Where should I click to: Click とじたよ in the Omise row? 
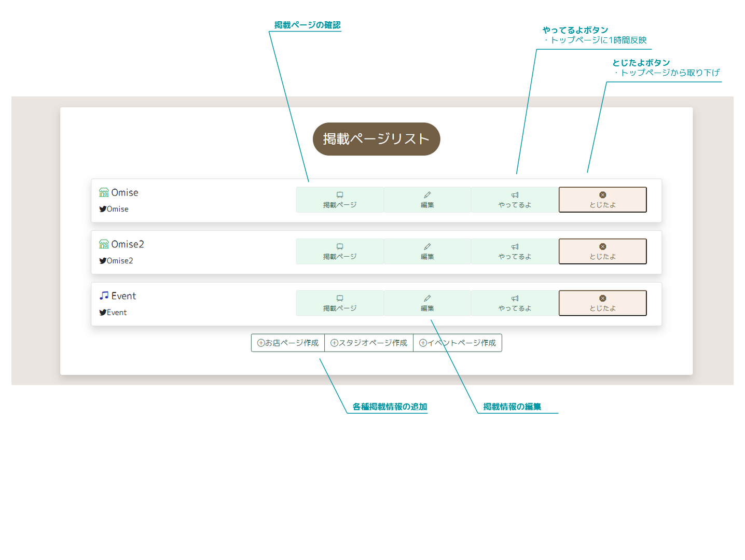tap(603, 200)
